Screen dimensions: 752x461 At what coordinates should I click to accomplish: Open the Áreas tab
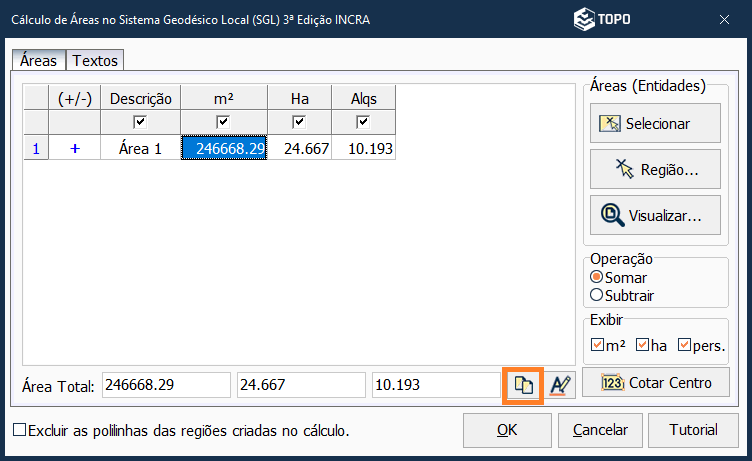tap(38, 61)
